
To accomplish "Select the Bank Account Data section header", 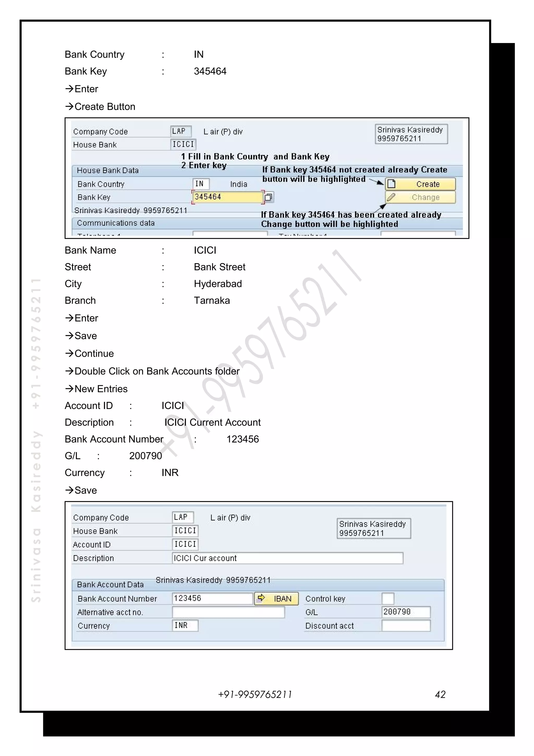I will [x=110, y=584].
